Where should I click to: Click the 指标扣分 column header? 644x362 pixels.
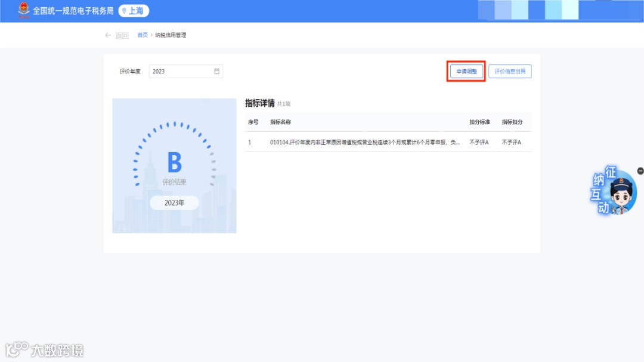pyautogui.click(x=512, y=122)
